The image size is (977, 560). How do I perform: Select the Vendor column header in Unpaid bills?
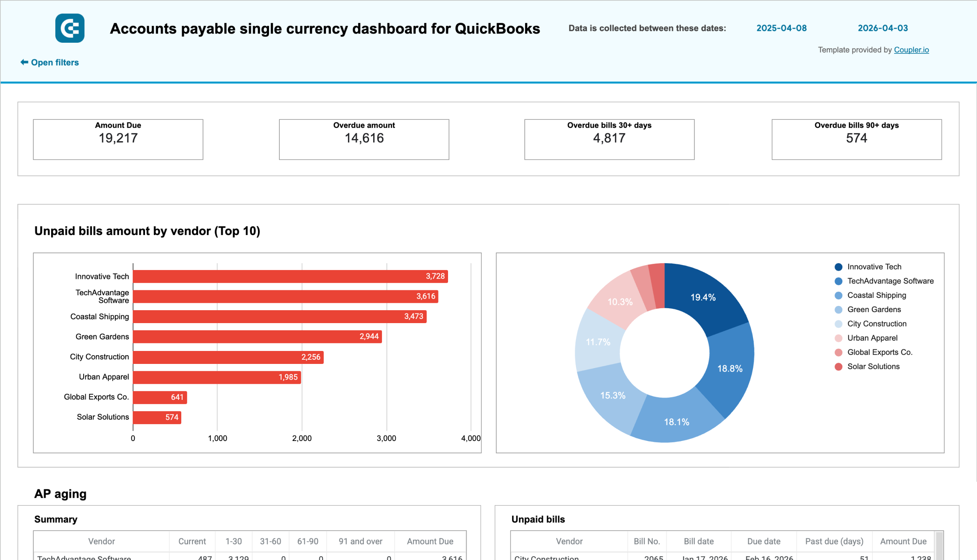pos(569,541)
